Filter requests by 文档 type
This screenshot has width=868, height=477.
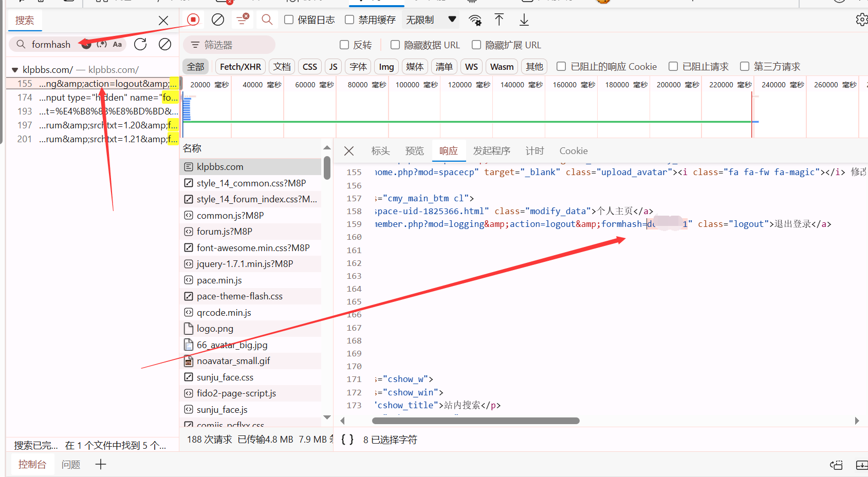tap(282, 67)
